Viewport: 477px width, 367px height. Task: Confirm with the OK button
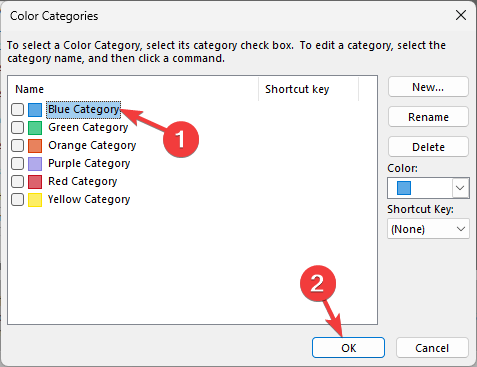tap(348, 348)
